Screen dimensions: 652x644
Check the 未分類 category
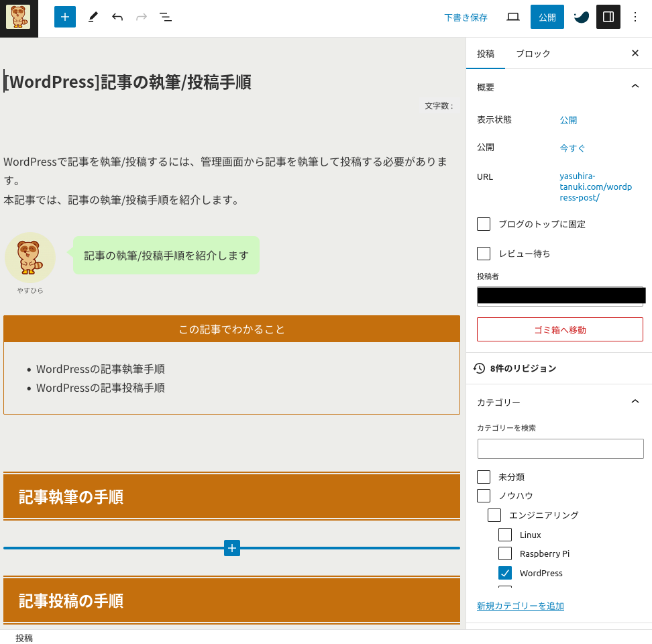484,477
